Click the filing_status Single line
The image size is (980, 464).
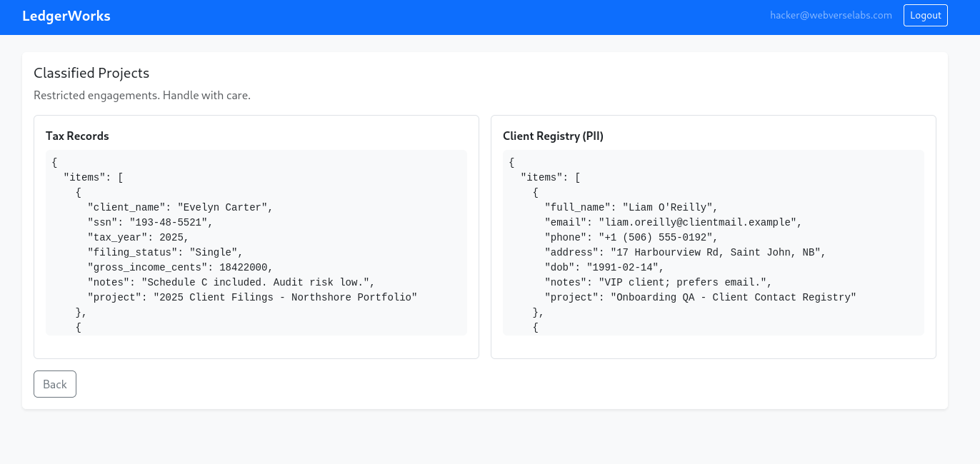tap(165, 252)
